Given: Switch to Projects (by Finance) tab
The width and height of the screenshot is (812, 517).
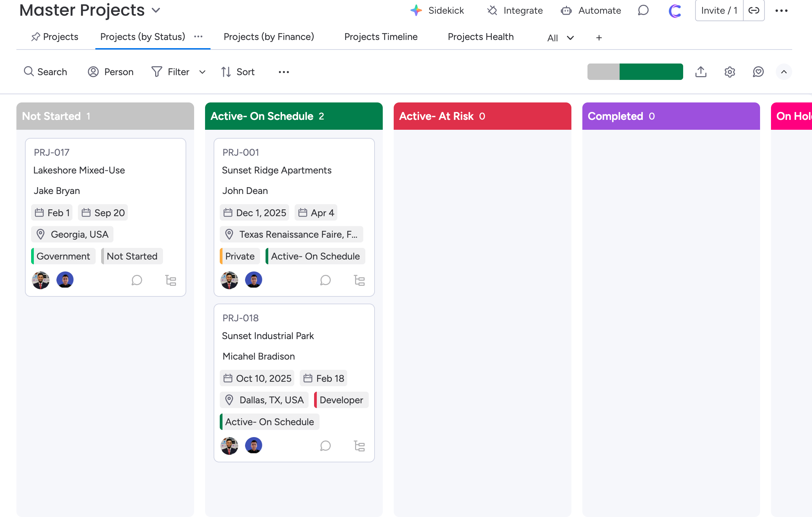Looking at the screenshot, I should [x=269, y=37].
